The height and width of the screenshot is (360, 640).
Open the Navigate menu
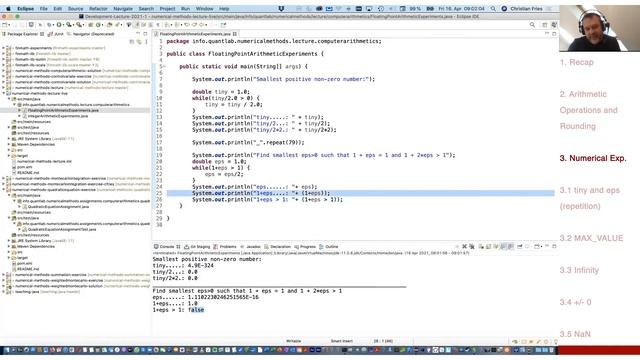pyautogui.click(x=123, y=9)
